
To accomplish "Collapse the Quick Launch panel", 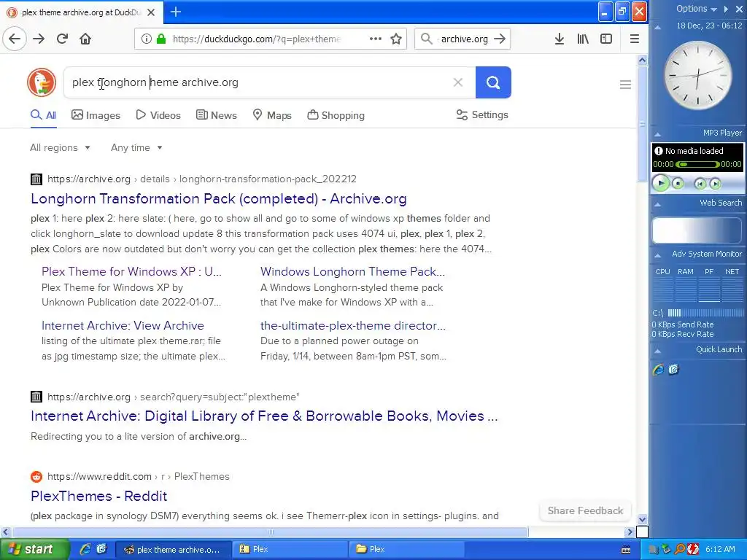I will (x=657, y=351).
